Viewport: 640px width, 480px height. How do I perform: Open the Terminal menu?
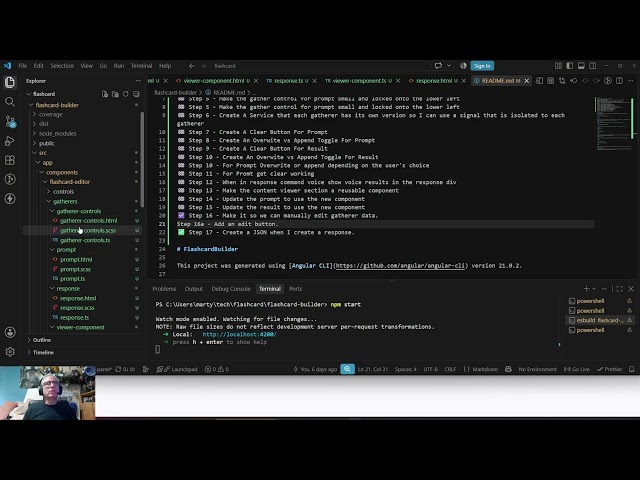point(141,66)
